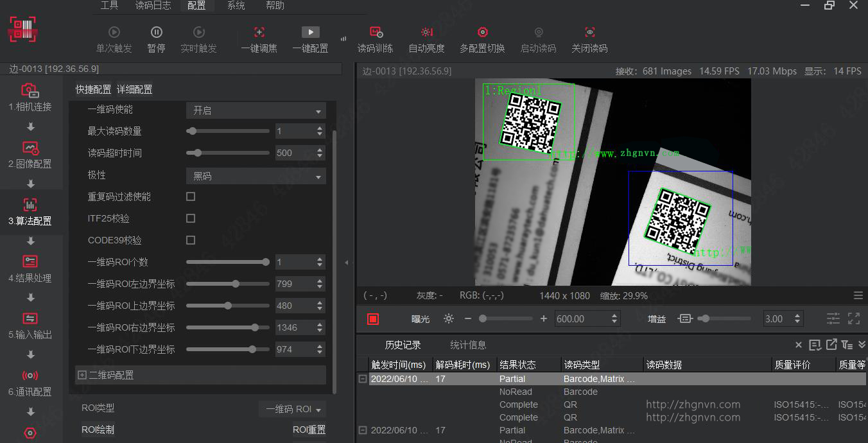
Task: Click the 读码数据 column header
Action: (x=707, y=365)
